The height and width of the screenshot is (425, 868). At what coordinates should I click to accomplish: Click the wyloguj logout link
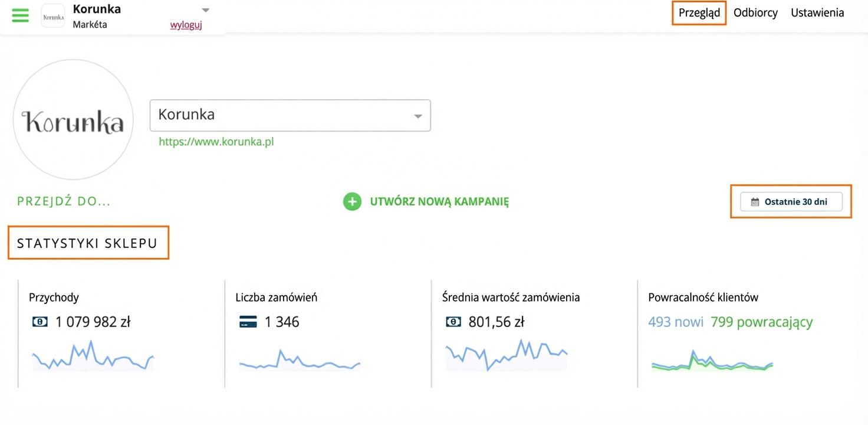186,25
